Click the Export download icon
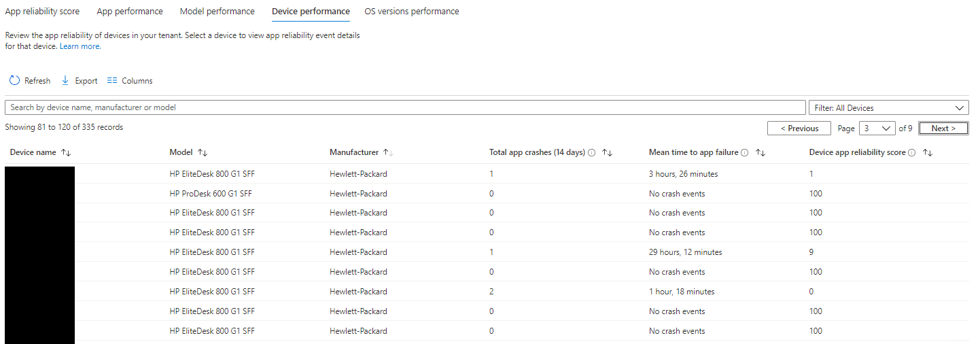This screenshot has height=344, width=980. click(65, 81)
